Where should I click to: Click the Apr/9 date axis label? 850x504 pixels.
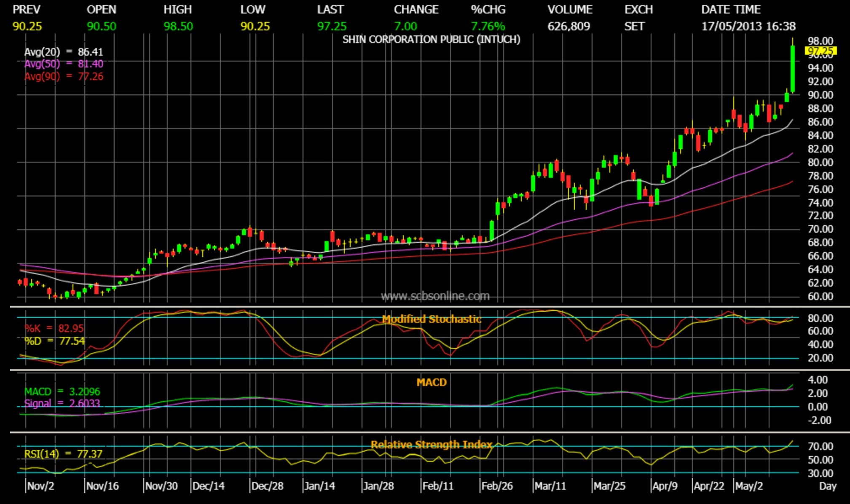pyautogui.click(x=665, y=486)
